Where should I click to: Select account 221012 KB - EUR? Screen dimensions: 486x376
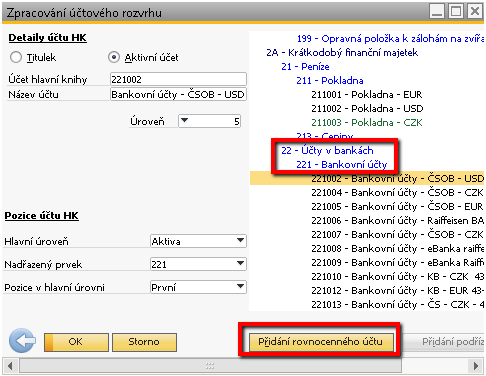tap(397, 291)
